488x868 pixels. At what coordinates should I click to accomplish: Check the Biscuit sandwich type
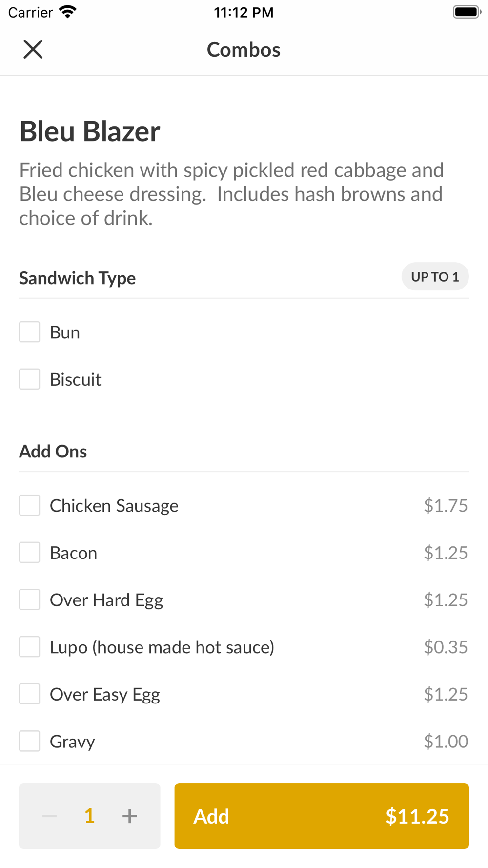click(30, 379)
